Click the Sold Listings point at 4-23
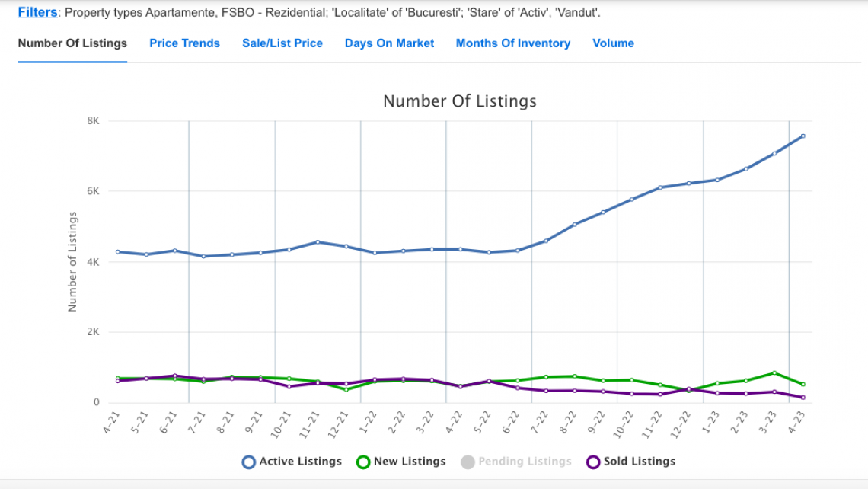The image size is (868, 489). point(803,398)
